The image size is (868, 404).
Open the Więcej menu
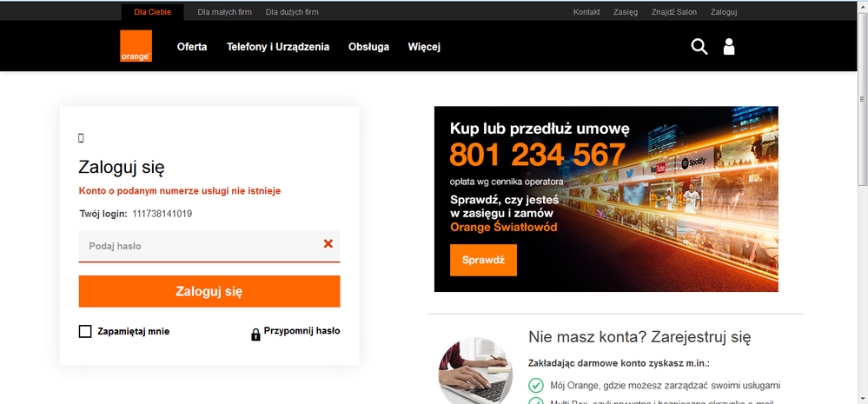click(424, 47)
